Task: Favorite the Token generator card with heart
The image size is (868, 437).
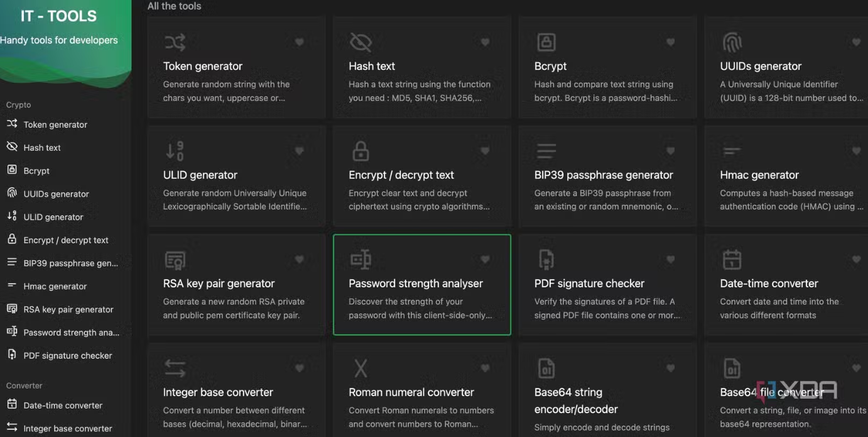Action: point(300,42)
